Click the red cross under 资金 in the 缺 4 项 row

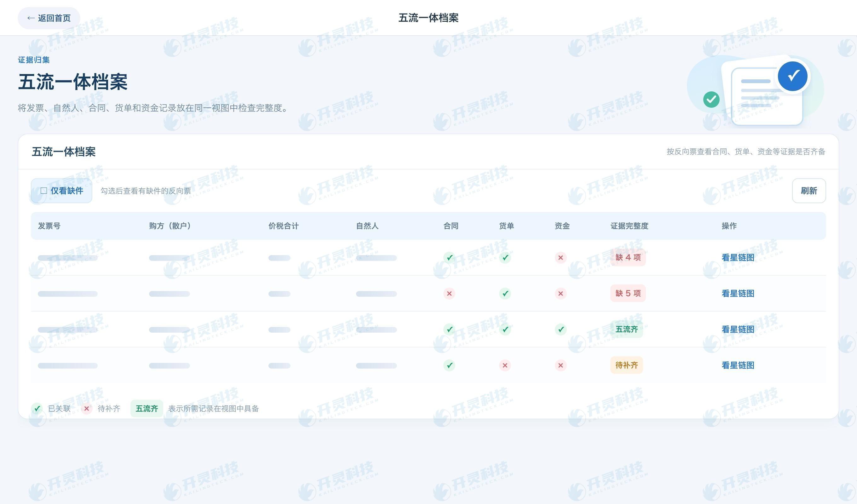pyautogui.click(x=561, y=257)
